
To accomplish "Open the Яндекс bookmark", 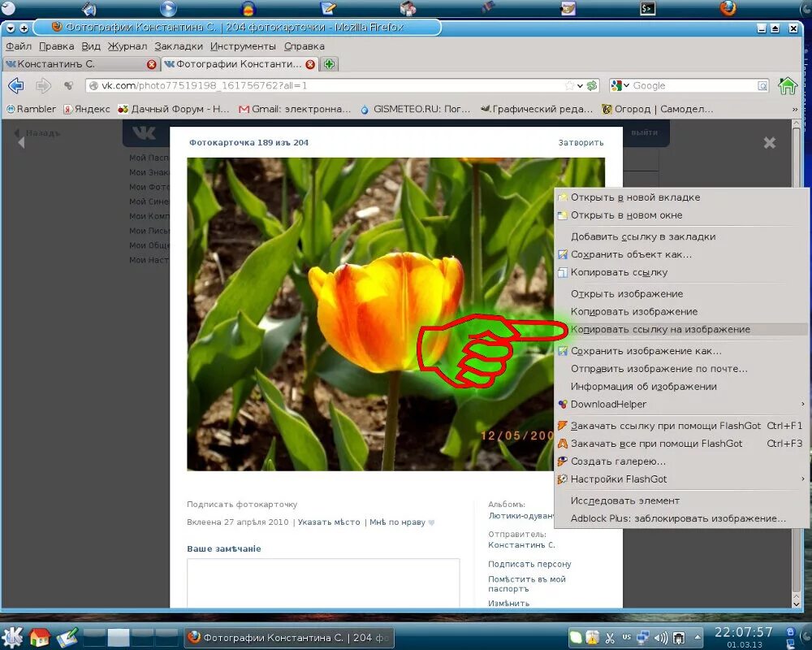I will [87, 109].
